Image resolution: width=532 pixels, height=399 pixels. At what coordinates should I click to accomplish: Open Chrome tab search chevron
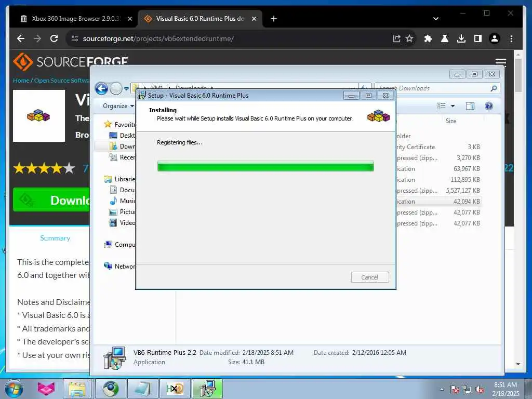pyautogui.click(x=436, y=19)
